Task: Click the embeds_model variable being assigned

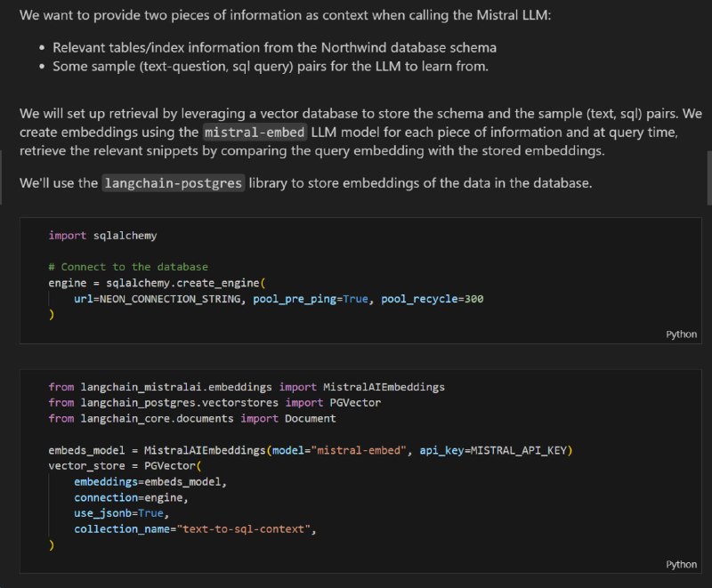Action: tap(86, 450)
